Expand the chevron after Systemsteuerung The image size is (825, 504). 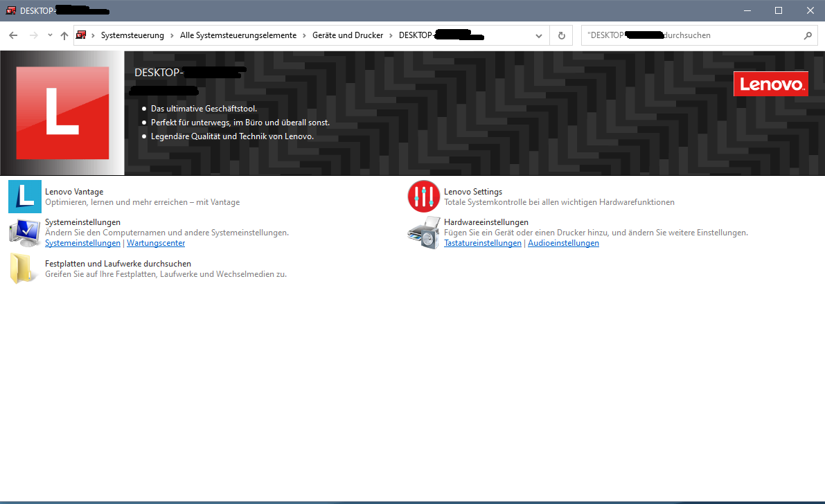pos(172,35)
